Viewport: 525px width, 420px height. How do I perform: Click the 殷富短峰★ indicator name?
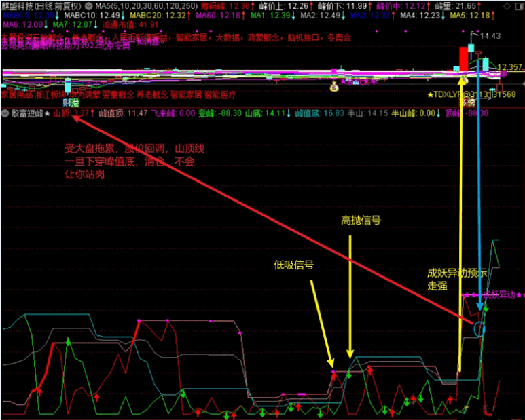(x=31, y=113)
